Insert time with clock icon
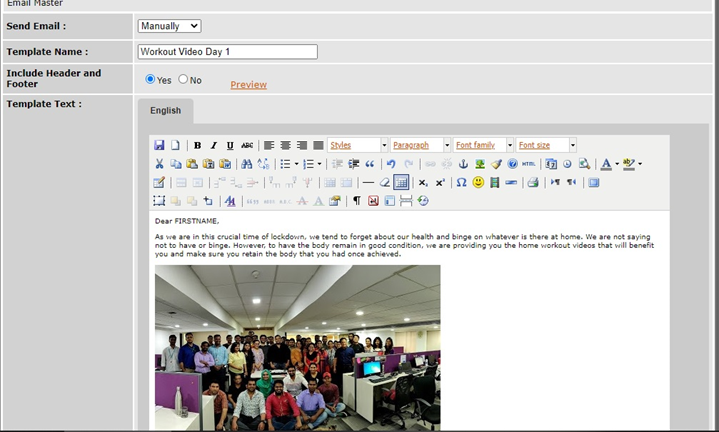719x432 pixels. [x=568, y=164]
